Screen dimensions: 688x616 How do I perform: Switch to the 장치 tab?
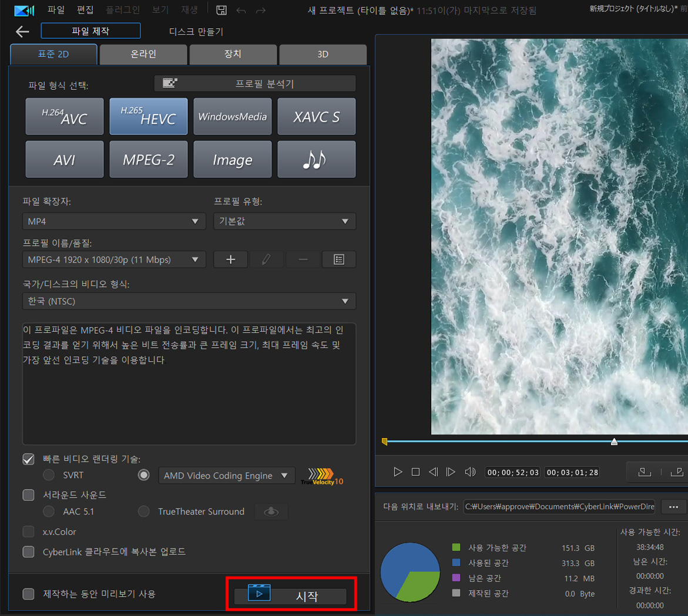(233, 54)
